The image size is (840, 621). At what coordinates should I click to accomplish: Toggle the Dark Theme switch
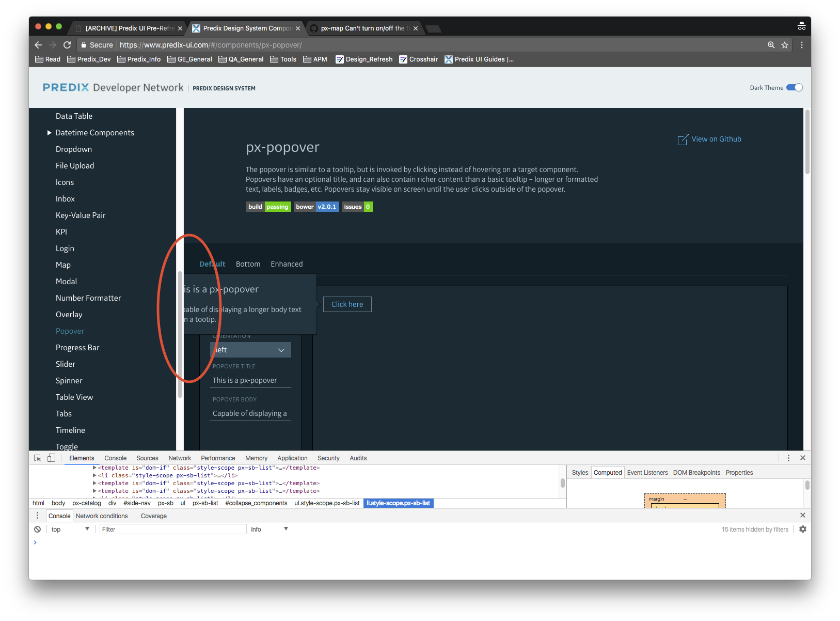tap(794, 87)
